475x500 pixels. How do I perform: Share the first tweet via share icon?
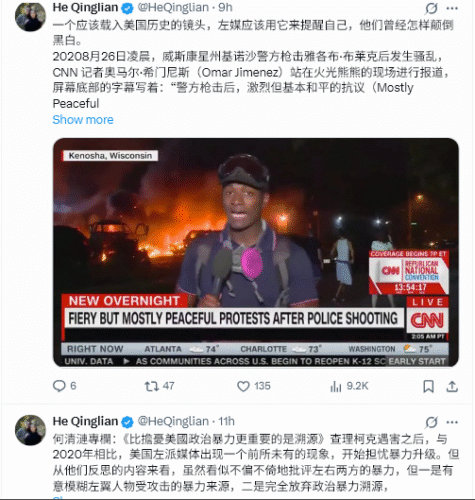(x=452, y=386)
